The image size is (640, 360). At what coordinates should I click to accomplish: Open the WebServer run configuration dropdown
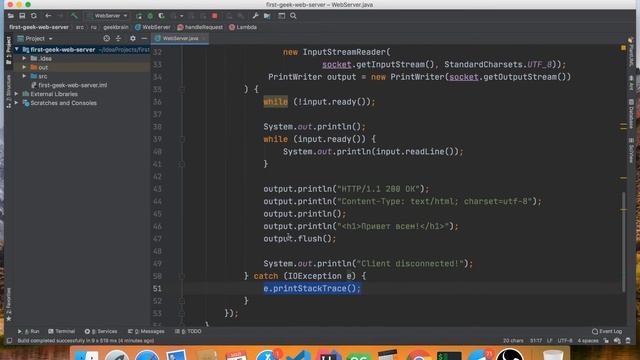tap(107, 16)
